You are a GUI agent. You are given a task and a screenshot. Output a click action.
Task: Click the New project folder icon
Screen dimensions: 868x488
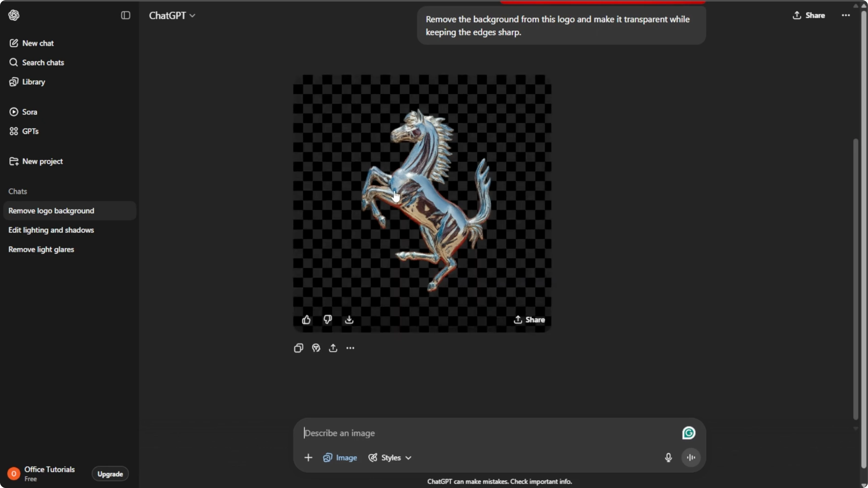click(14, 161)
